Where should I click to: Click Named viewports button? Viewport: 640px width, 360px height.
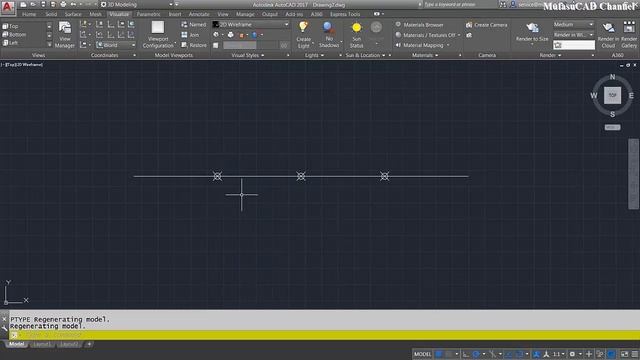[x=194, y=24]
